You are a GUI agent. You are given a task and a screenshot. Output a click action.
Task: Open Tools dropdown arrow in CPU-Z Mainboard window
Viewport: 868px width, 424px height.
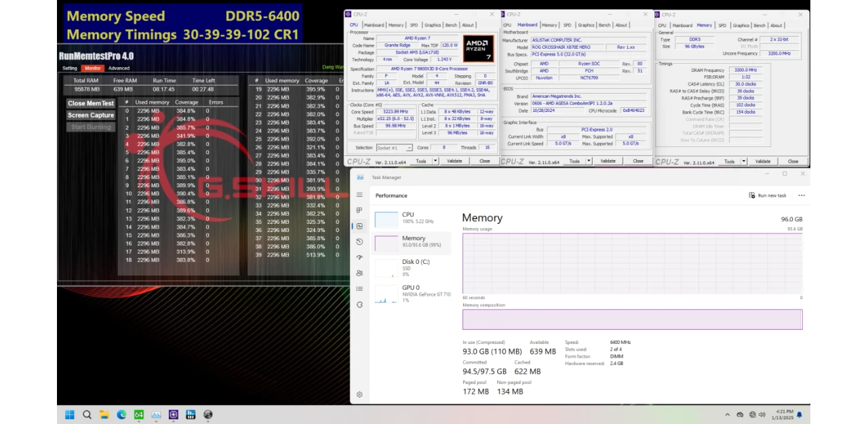coord(589,161)
